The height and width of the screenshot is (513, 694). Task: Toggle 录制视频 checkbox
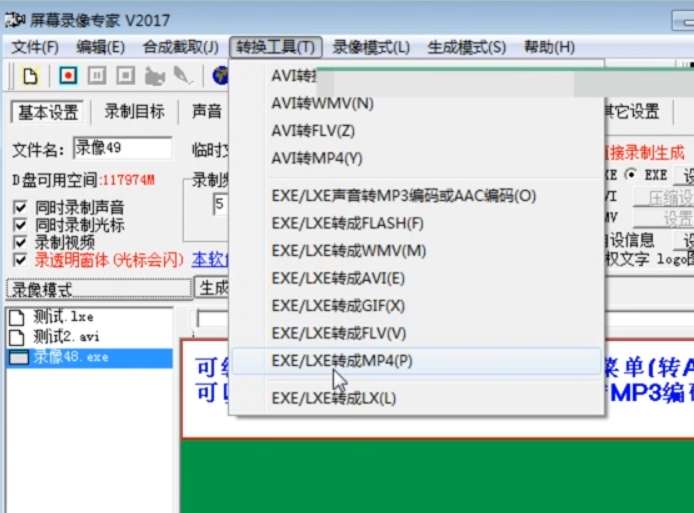point(20,242)
